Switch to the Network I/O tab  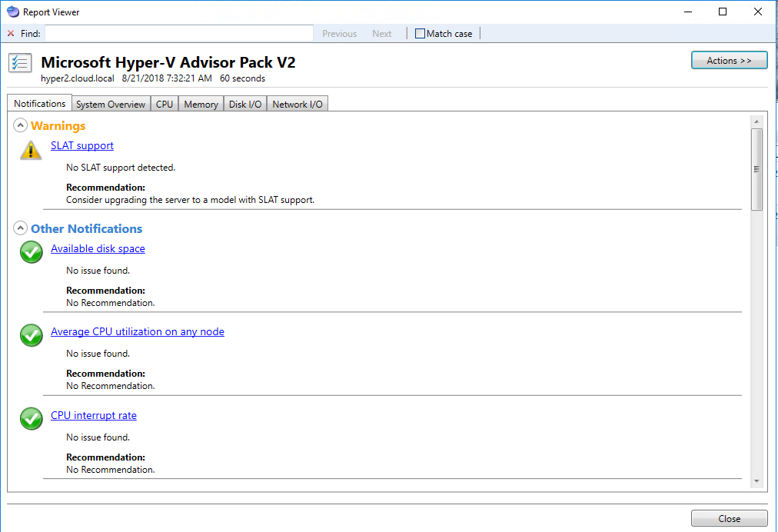point(298,105)
